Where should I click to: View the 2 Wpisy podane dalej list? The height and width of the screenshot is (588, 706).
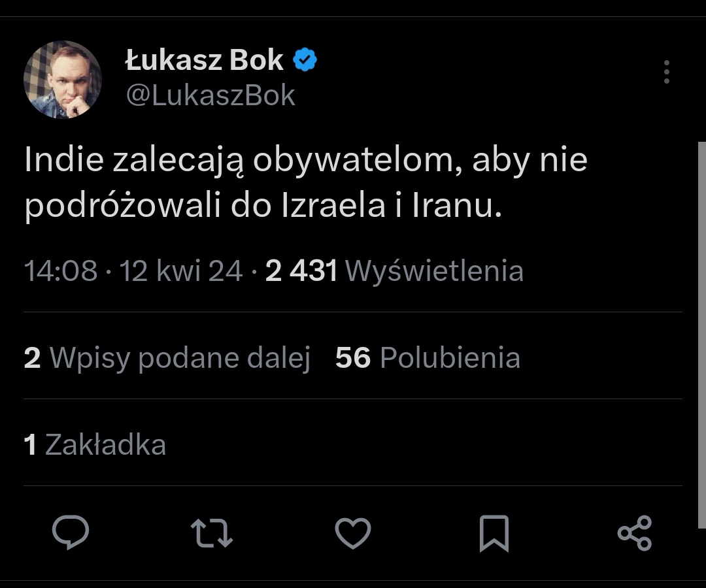click(167, 358)
